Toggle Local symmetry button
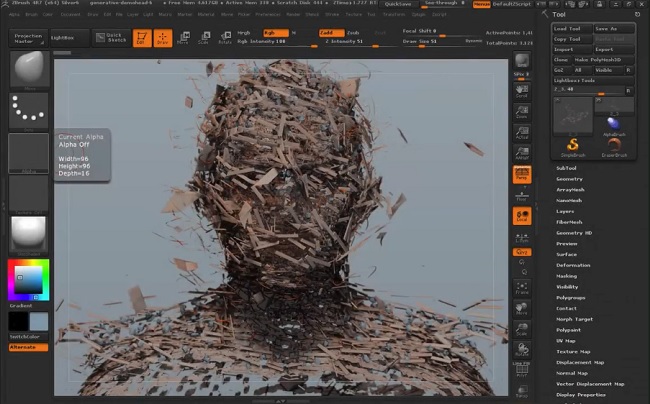650x404 pixels. 521,216
